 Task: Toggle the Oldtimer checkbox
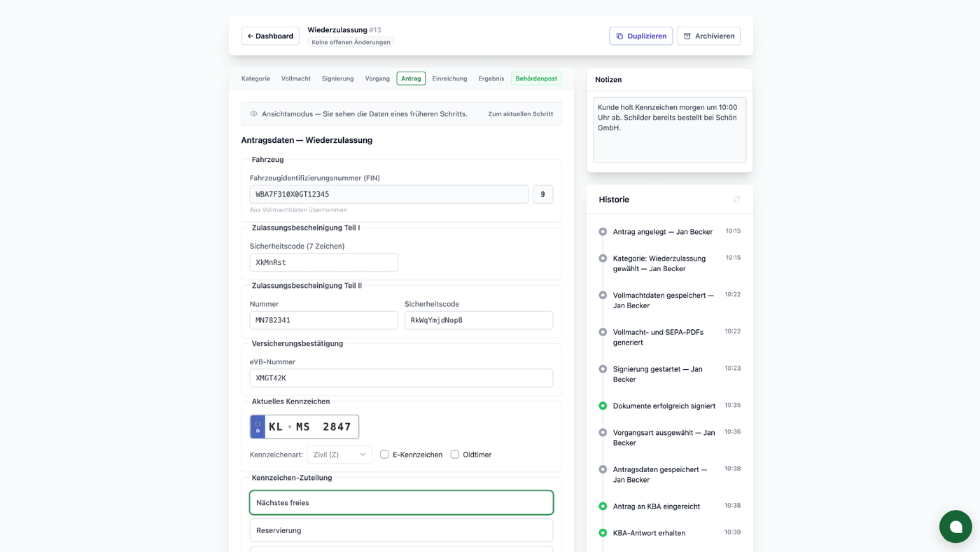(x=454, y=455)
